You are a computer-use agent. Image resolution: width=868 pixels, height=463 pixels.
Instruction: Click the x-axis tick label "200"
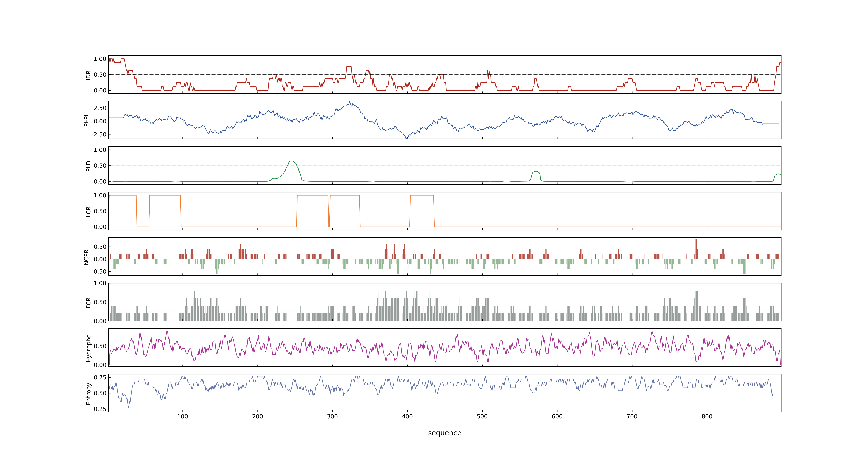(x=257, y=416)
